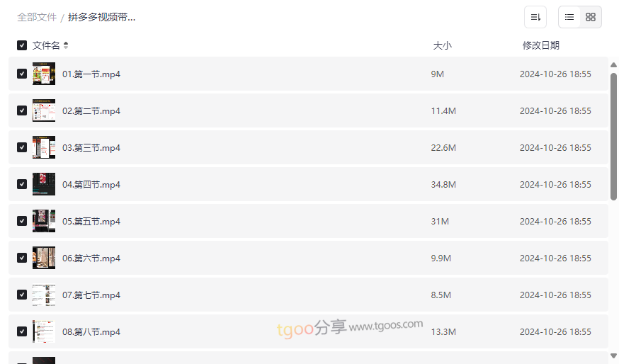Uncheck the 04.第四节.mp4 checkbox

tap(22, 184)
